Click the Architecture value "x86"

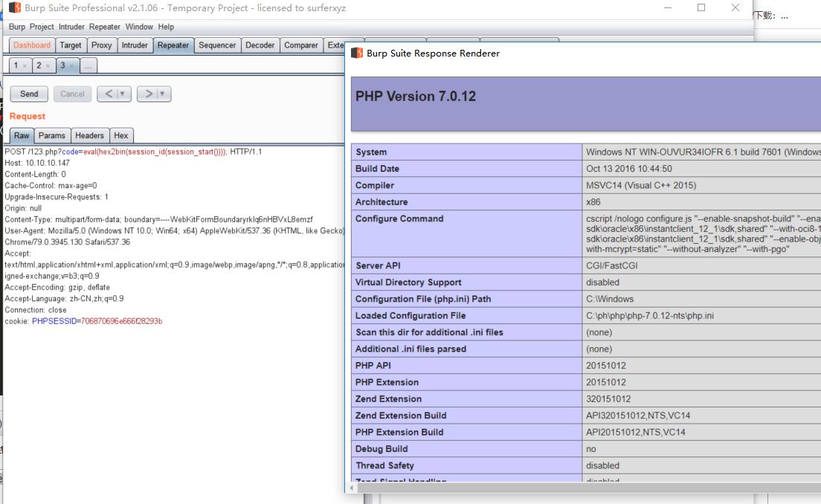pyautogui.click(x=593, y=202)
